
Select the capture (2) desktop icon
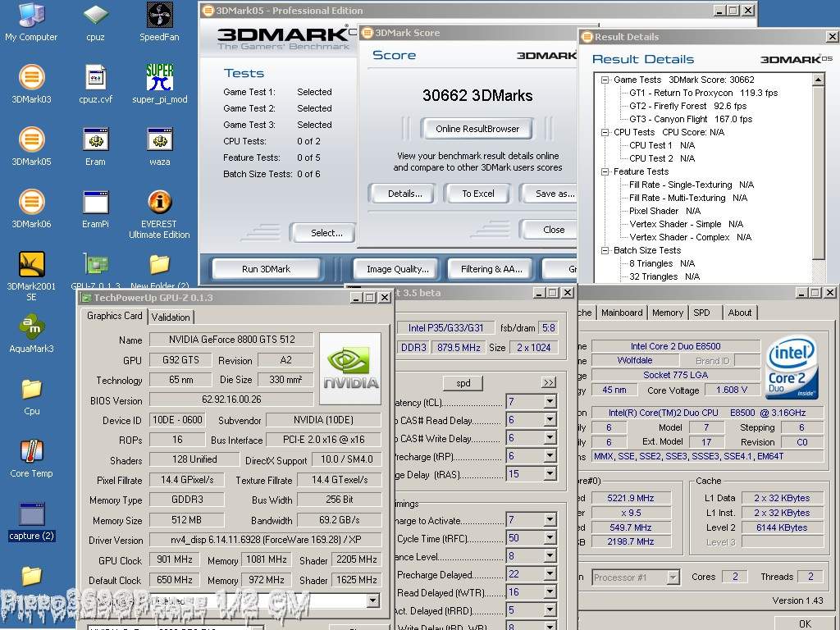(31, 521)
